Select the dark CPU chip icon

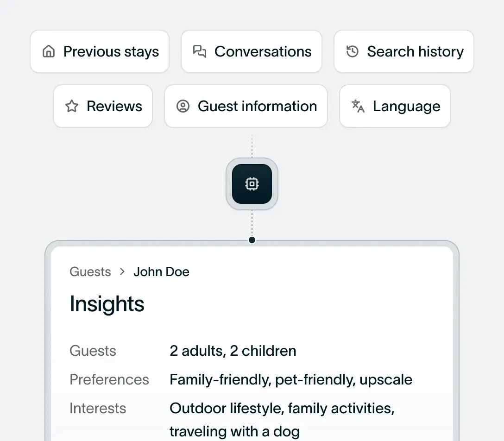(252, 183)
